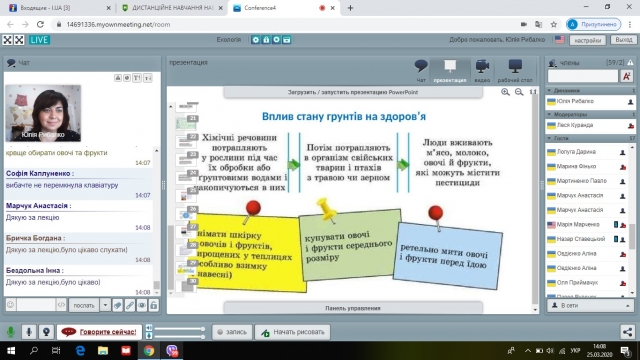Click the eraser icon to clear chat

coord(118,305)
